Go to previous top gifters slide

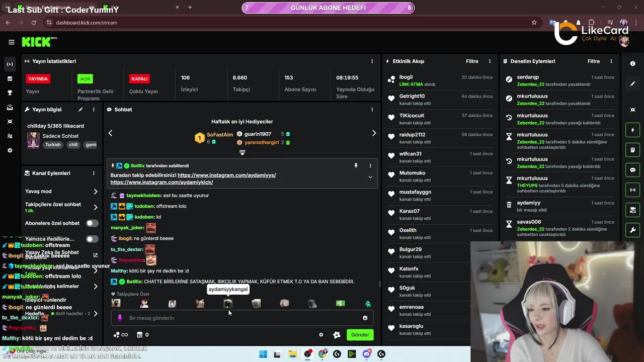click(x=110, y=133)
